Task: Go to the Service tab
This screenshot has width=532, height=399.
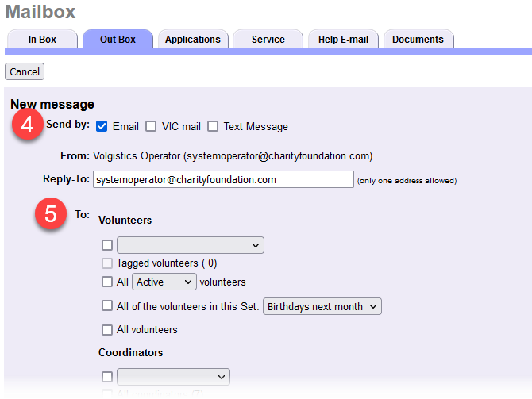Action: pos(268,40)
